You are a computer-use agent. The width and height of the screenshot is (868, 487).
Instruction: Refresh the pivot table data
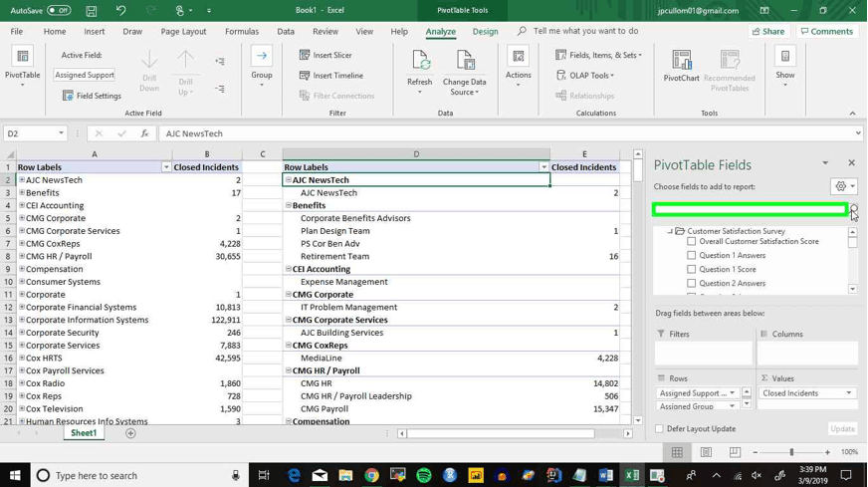420,71
